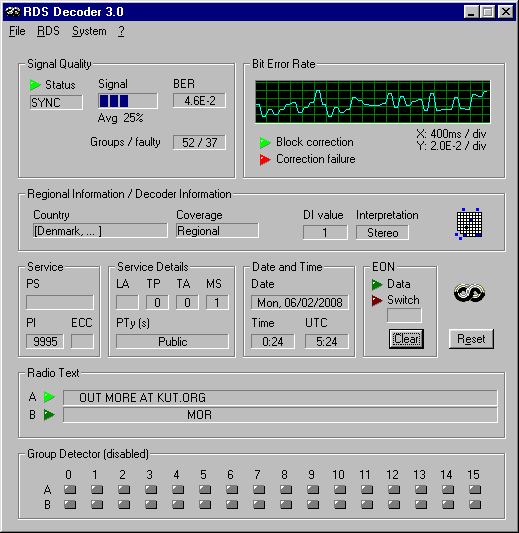Click group detector A2 indicator
519x533 pixels.
click(x=124, y=489)
